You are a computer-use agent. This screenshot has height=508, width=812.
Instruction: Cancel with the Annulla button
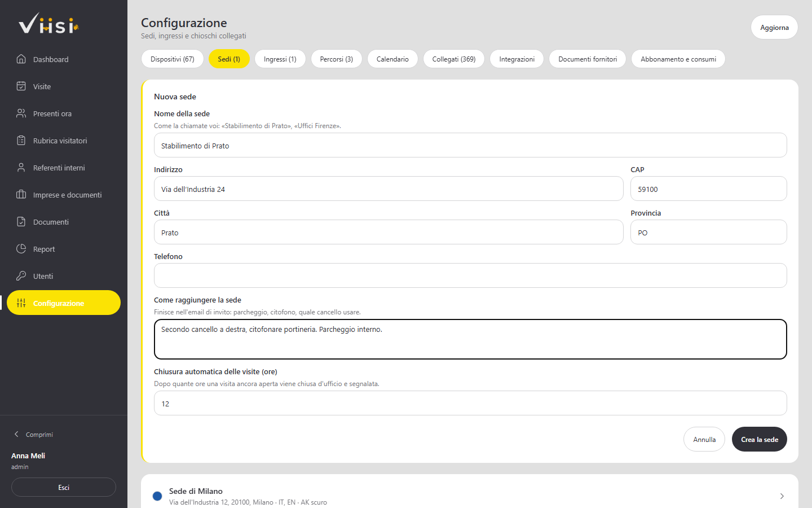coord(704,439)
